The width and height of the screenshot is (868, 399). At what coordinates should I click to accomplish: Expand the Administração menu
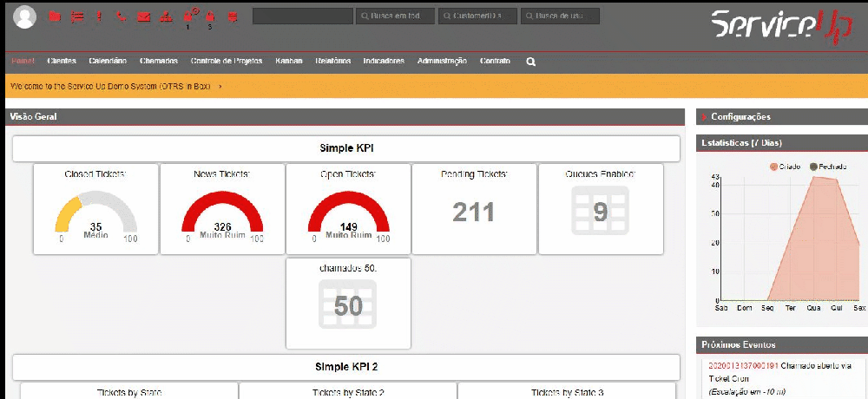(x=441, y=62)
